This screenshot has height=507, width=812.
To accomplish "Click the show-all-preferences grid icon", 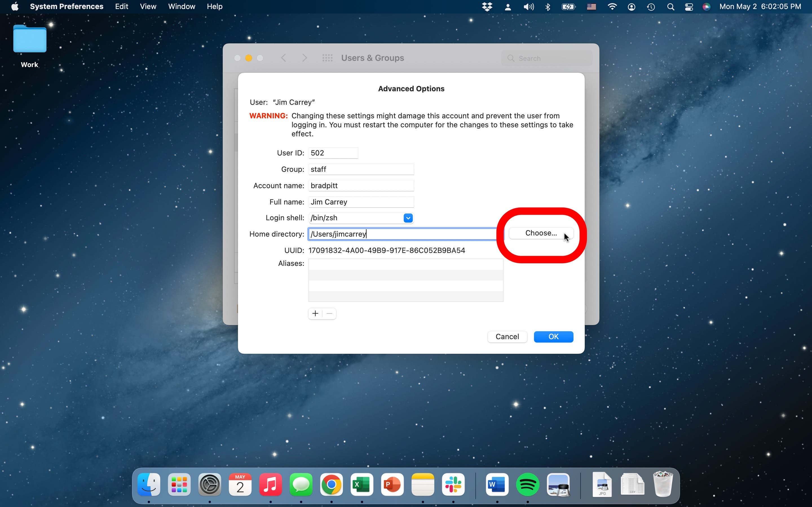I will 327,58.
